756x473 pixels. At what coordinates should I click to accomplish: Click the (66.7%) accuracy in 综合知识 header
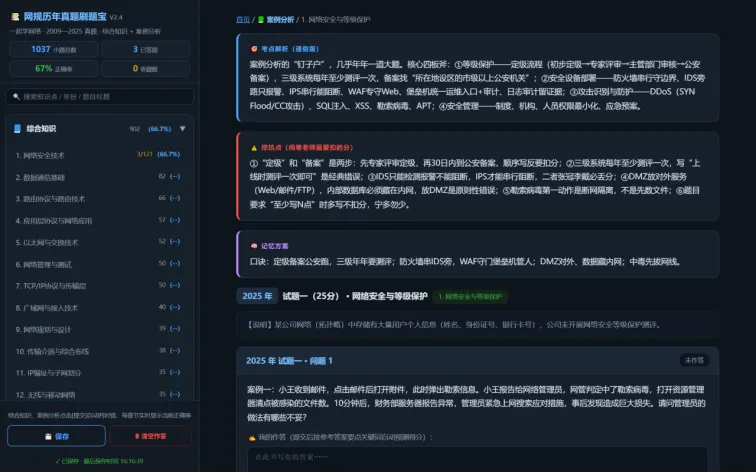point(160,129)
